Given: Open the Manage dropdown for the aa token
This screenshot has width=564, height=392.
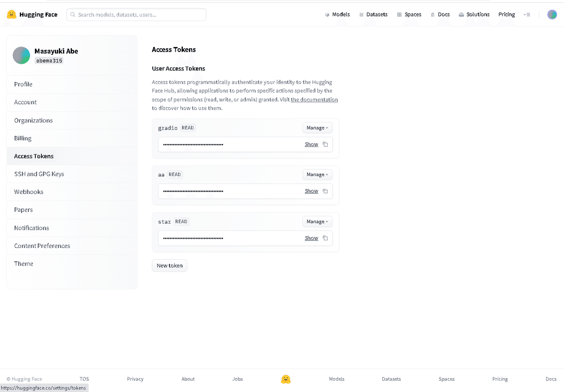Looking at the screenshot, I should point(317,174).
